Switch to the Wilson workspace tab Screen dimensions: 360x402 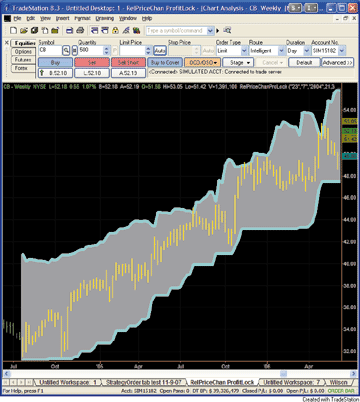[x=338, y=382]
